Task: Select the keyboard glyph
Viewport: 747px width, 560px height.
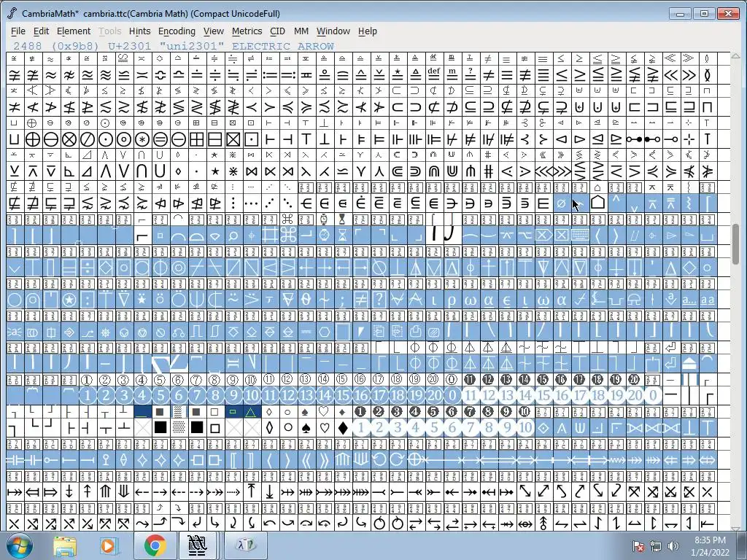Action: point(580,236)
